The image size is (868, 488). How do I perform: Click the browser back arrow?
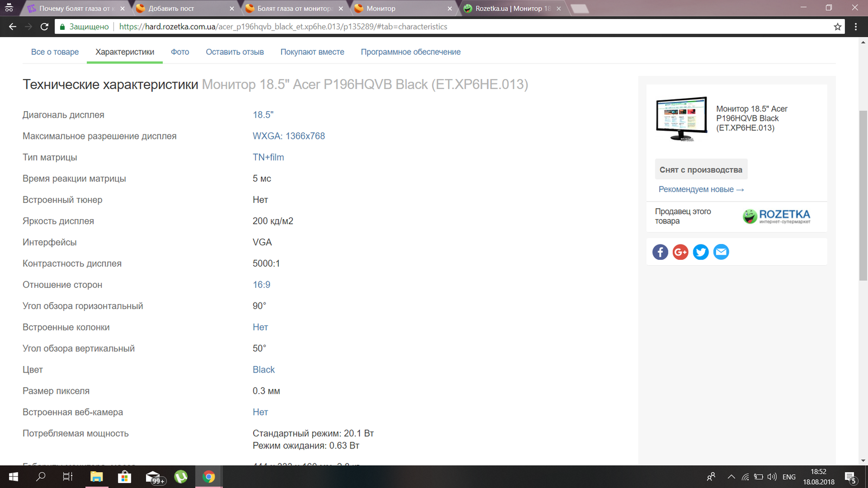[x=12, y=27]
